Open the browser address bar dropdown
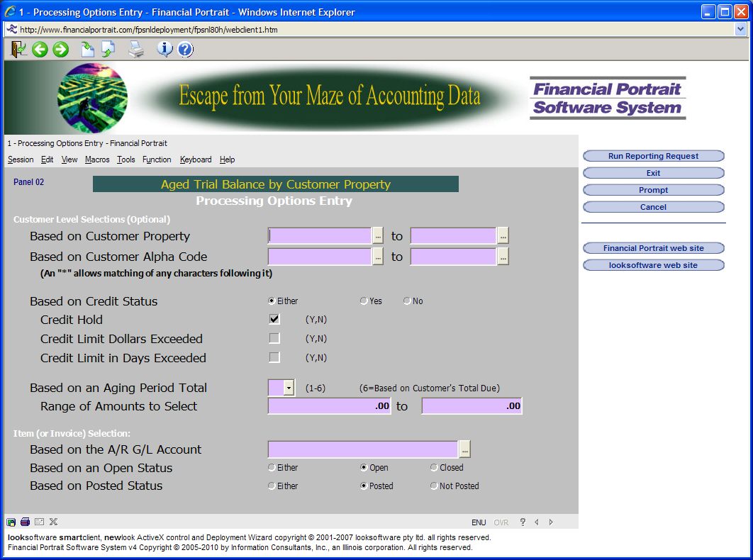 pyautogui.click(x=740, y=30)
